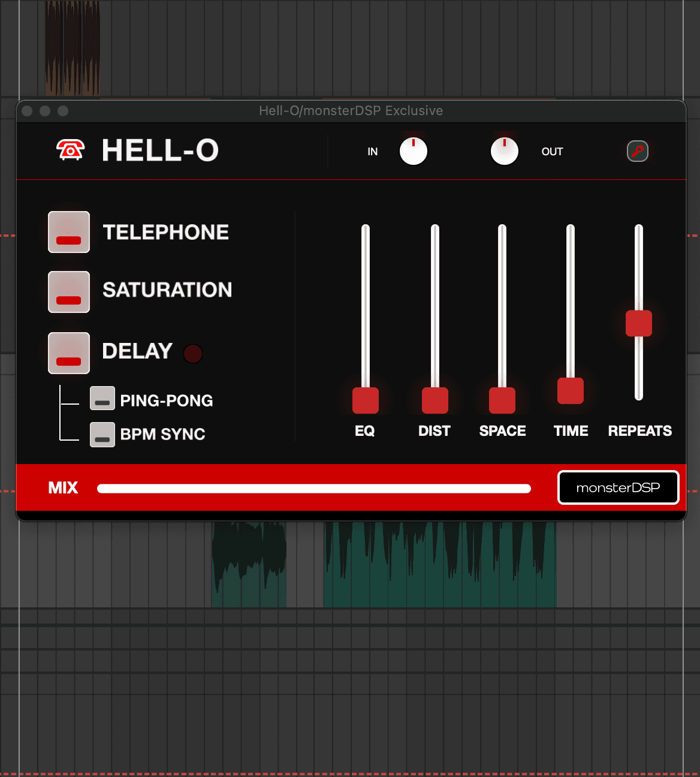The height and width of the screenshot is (777, 700).
Task: Select the large green audio clip in DAW
Action: click(x=440, y=564)
